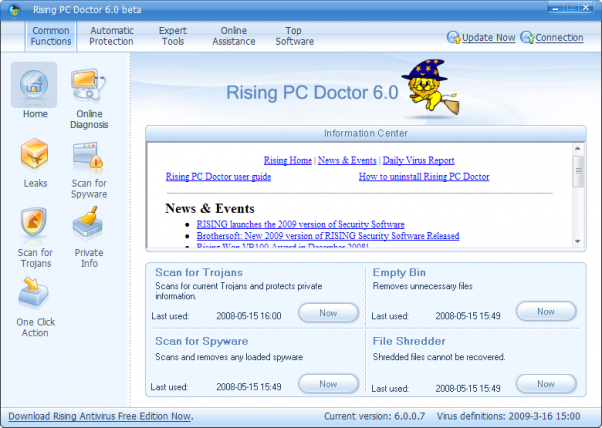Open the Home icon in sidebar
The image size is (602, 428).
pos(34,84)
